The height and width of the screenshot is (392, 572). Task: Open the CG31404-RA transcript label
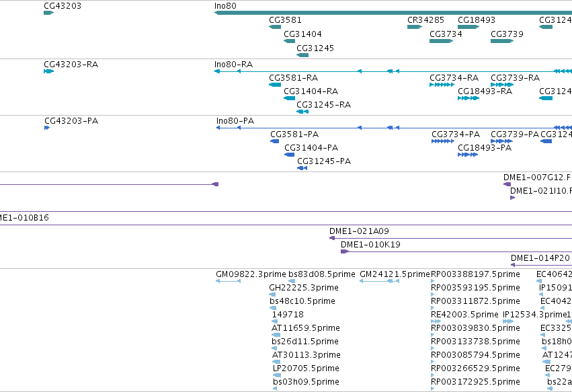311,91
